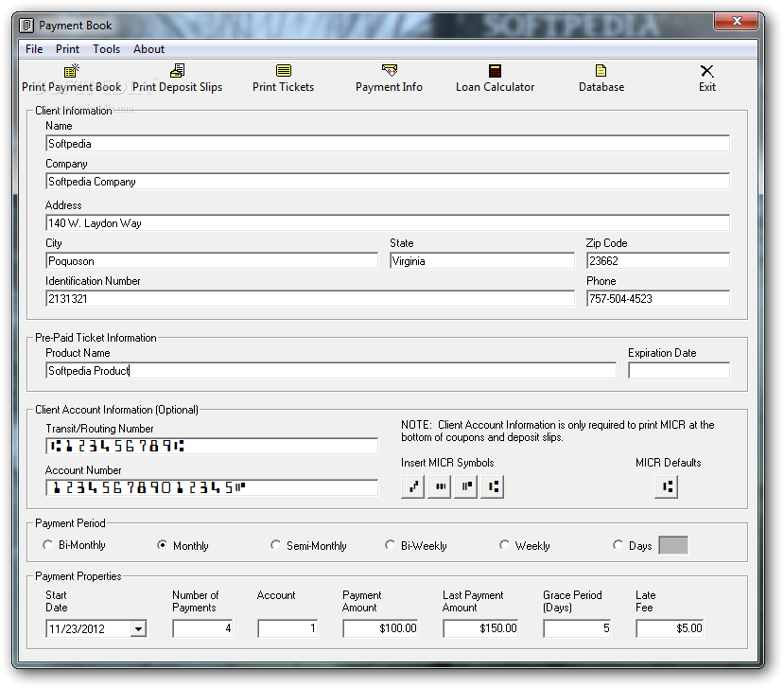
Task: Open the Print menu
Action: pyautogui.click(x=67, y=49)
